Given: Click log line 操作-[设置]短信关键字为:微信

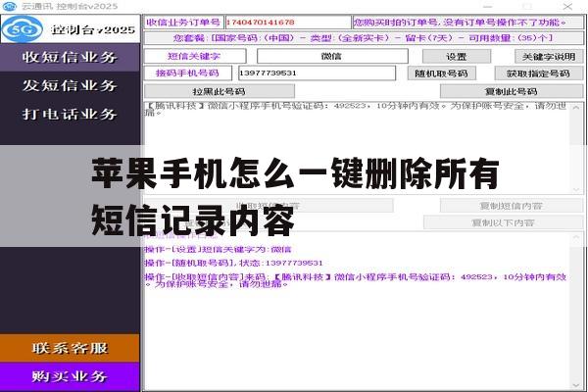Looking at the screenshot, I should [x=218, y=250].
